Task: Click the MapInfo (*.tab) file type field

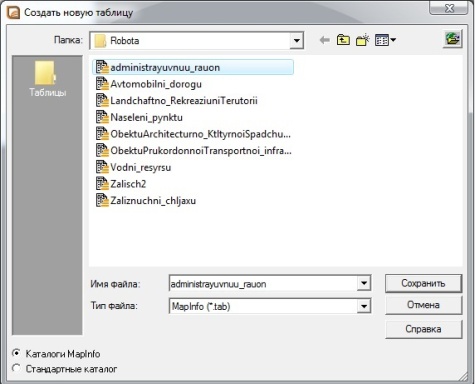Action: tap(263, 306)
